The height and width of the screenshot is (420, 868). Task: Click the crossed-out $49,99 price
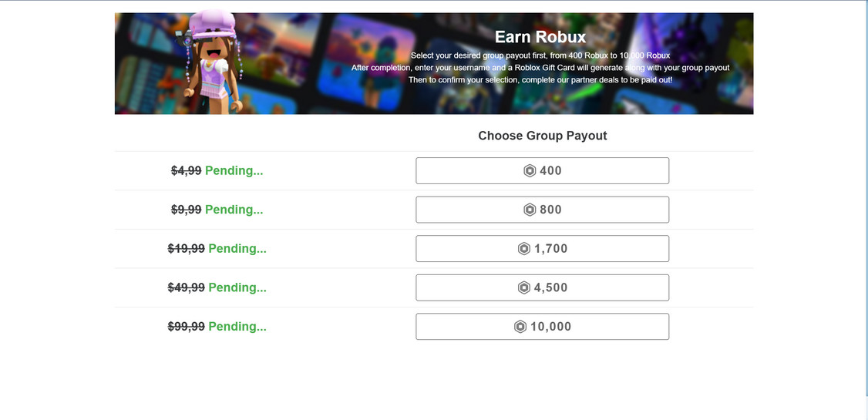[x=186, y=287]
